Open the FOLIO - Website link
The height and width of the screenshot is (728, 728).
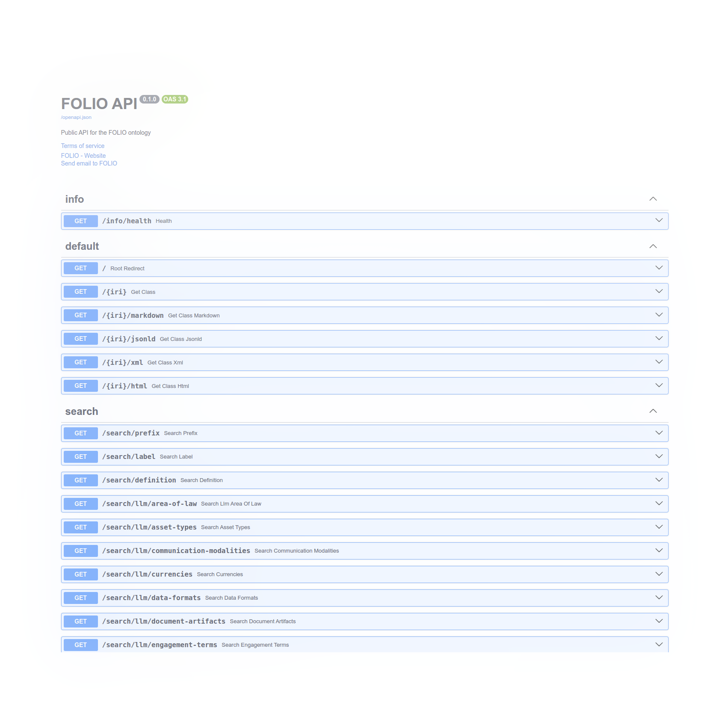[83, 155]
